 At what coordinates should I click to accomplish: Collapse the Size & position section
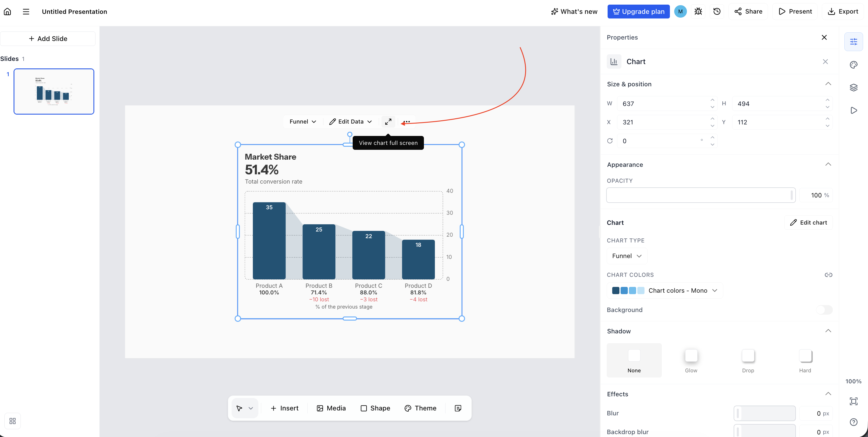tap(828, 84)
